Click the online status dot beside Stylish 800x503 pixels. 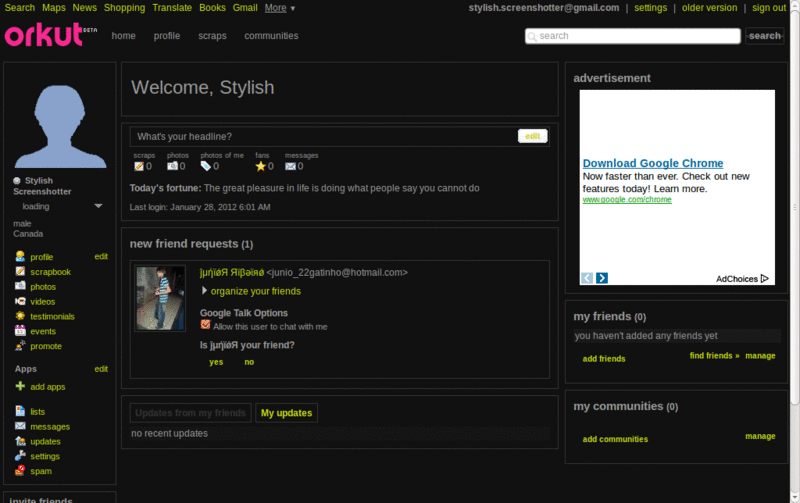(x=17, y=181)
